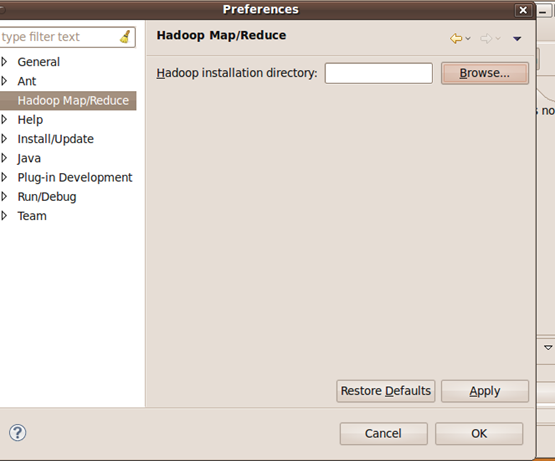
Task: Select Install/Update preferences category
Action: [x=56, y=139]
